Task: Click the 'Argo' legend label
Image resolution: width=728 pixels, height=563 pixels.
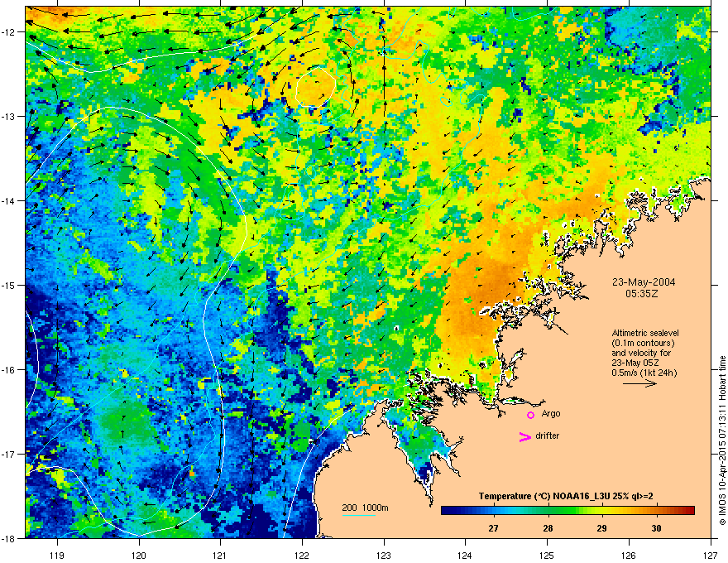Action: tap(551, 413)
